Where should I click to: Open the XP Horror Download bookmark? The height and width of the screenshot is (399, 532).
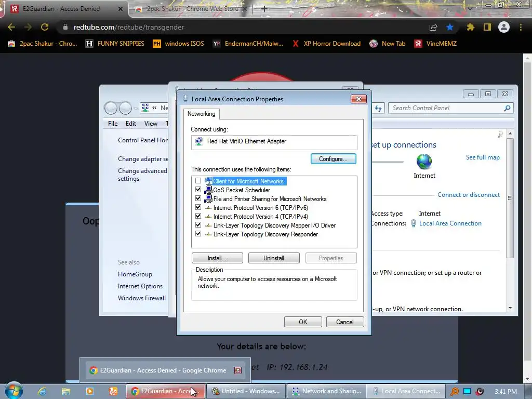point(326,44)
